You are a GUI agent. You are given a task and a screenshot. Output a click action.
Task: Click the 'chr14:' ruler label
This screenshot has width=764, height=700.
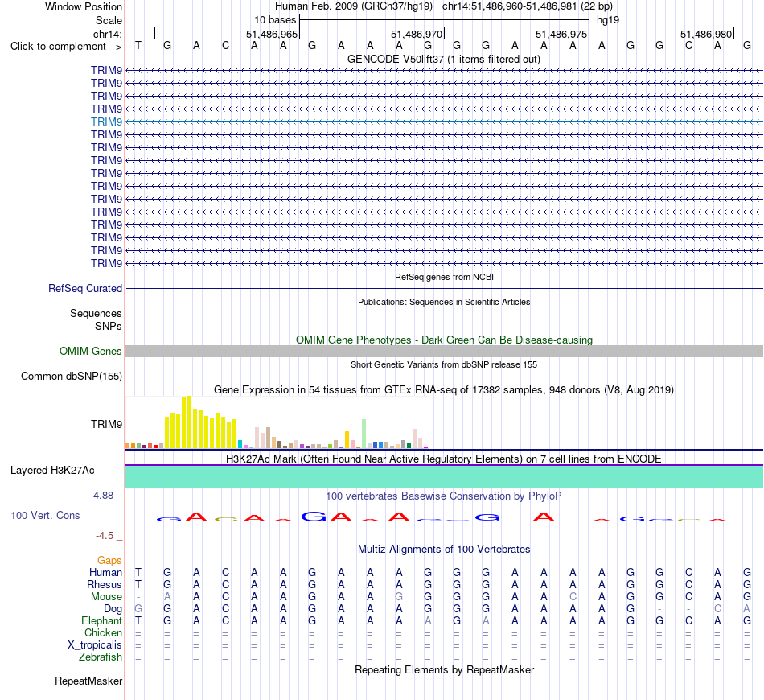[108, 34]
